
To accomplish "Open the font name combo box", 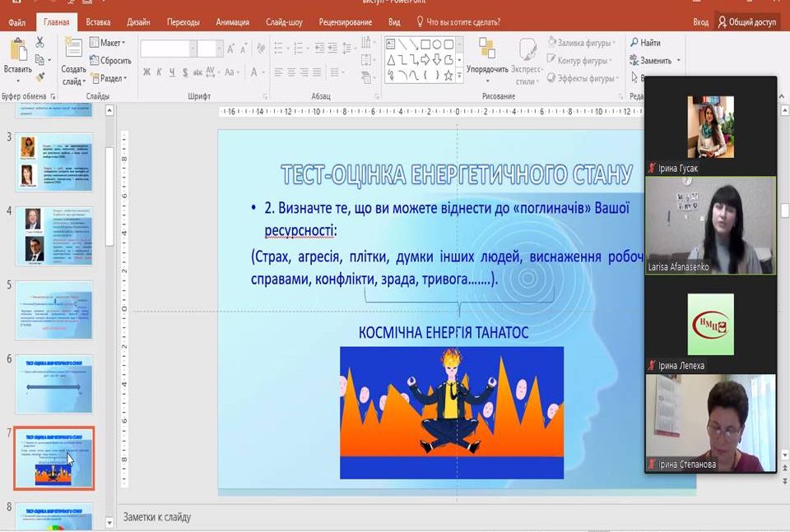I will pos(168,49).
